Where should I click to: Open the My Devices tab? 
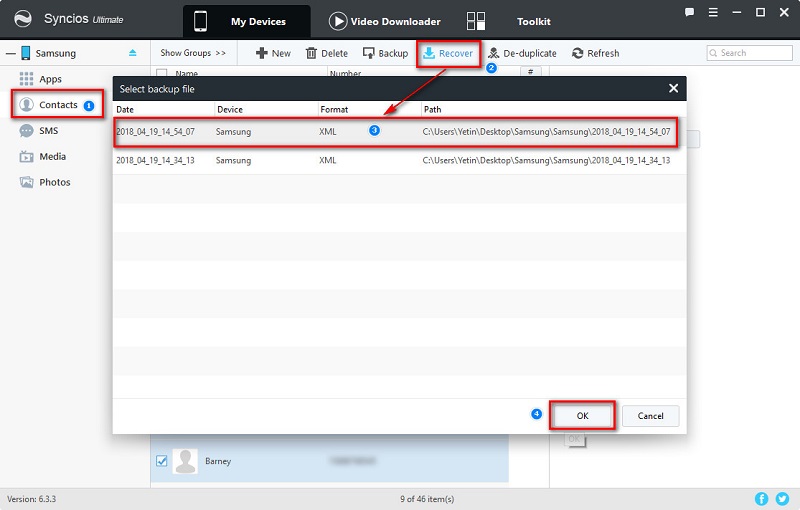[x=246, y=21]
